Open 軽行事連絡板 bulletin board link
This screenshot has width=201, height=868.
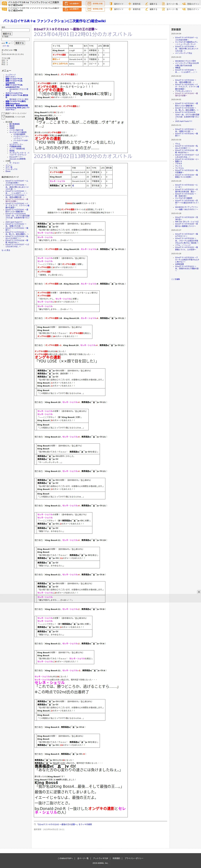point(15,124)
